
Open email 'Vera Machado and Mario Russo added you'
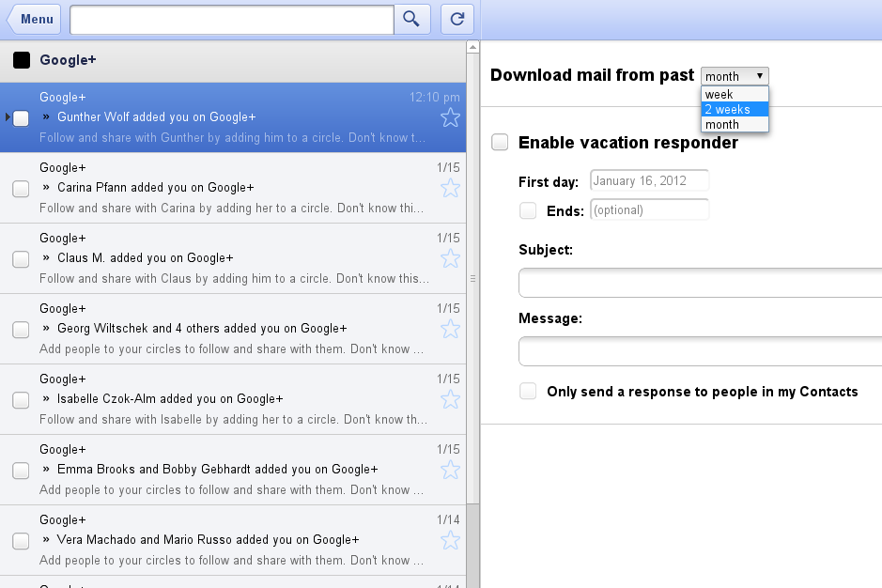pos(233,540)
